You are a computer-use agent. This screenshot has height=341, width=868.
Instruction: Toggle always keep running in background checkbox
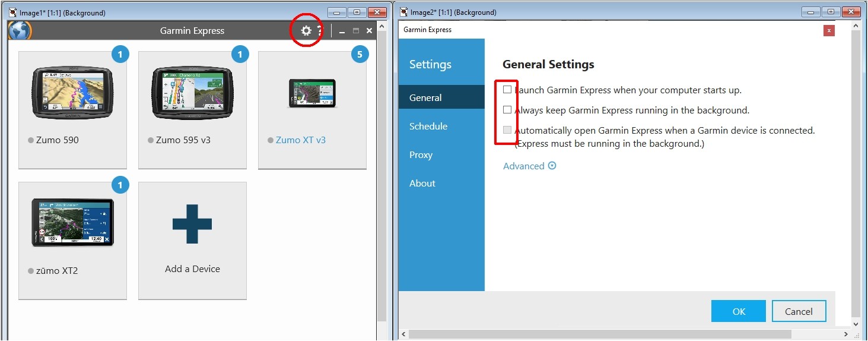[x=507, y=110]
